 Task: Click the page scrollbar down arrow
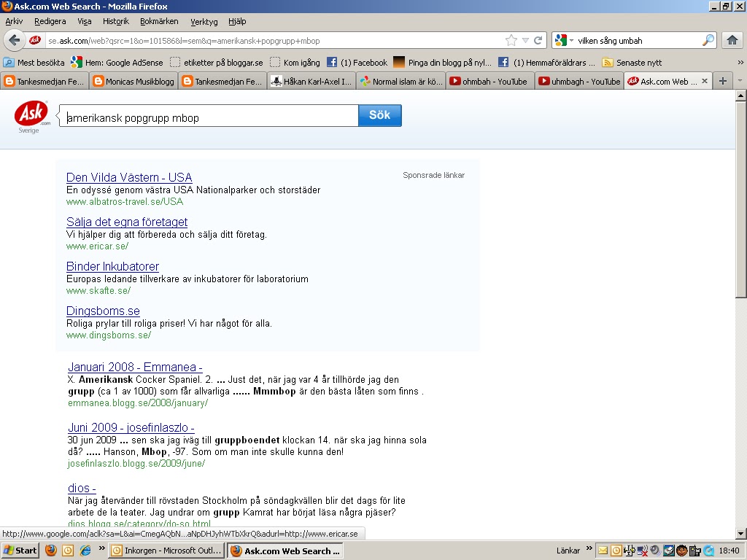741,534
